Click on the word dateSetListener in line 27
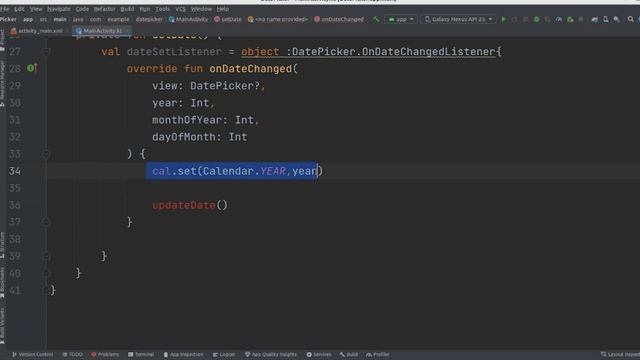 point(174,52)
